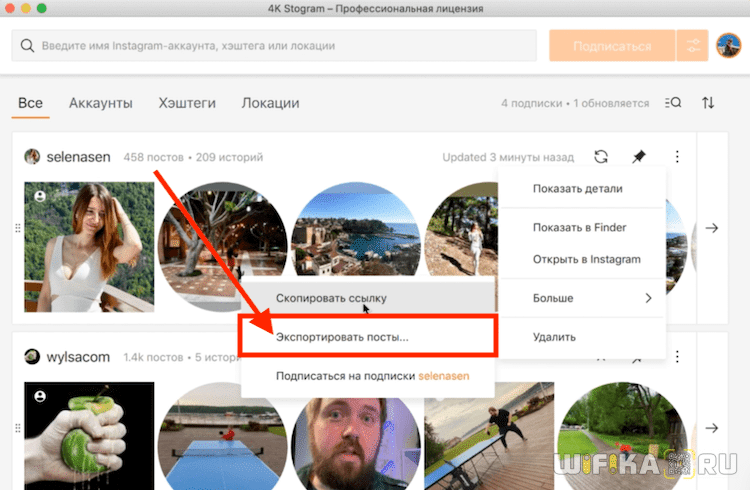
Task: Grab the wylsacom row drag handle
Action: coord(18,428)
